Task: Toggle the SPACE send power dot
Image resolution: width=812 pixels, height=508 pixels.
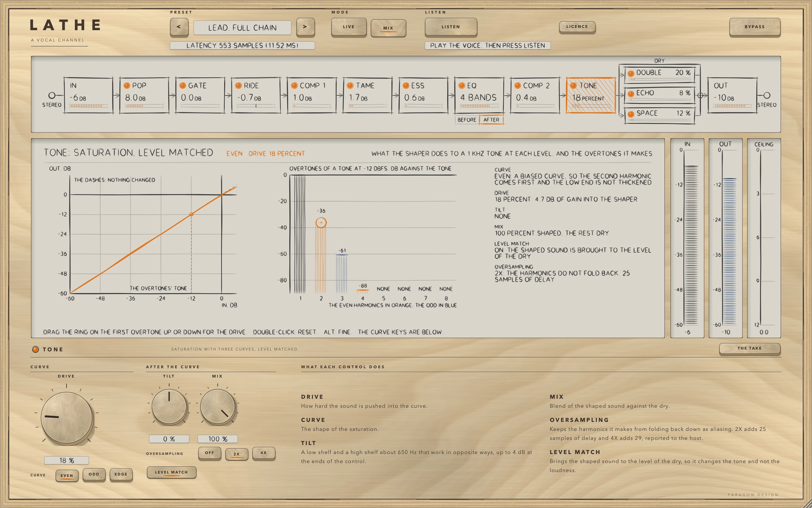Action: click(631, 114)
